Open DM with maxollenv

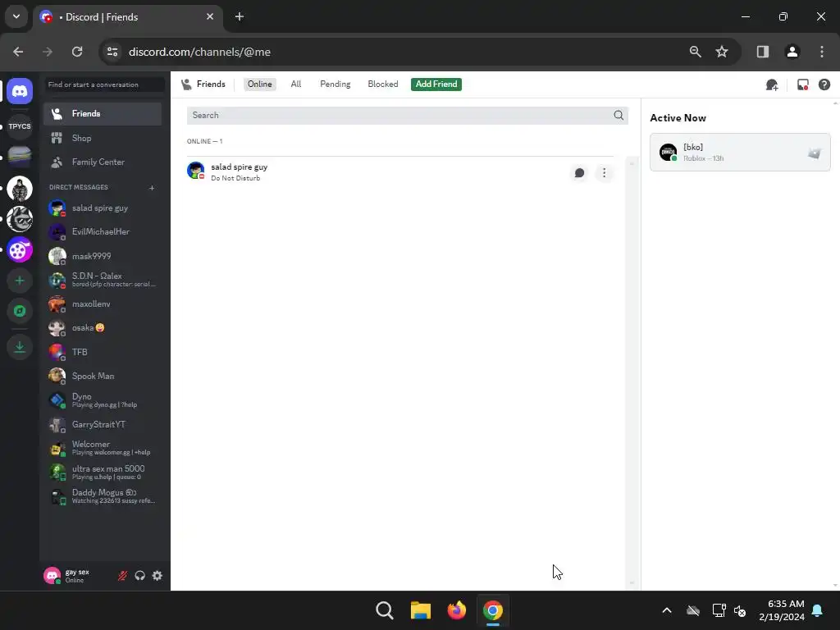(x=103, y=304)
